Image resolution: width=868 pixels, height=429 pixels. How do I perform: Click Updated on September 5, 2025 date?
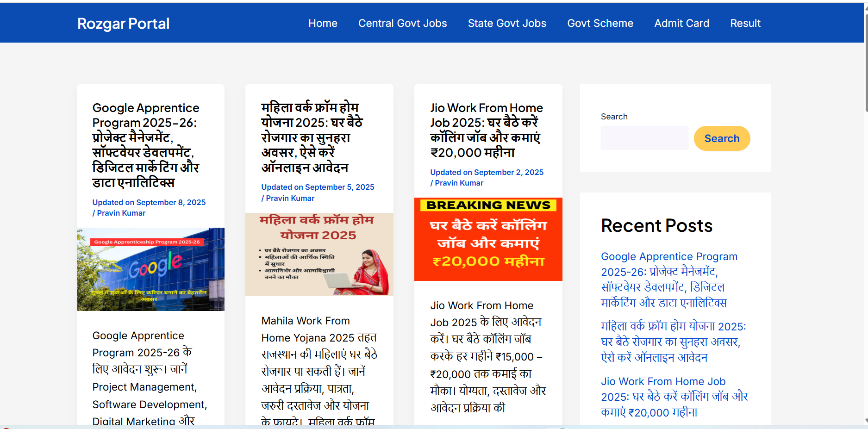(x=318, y=187)
